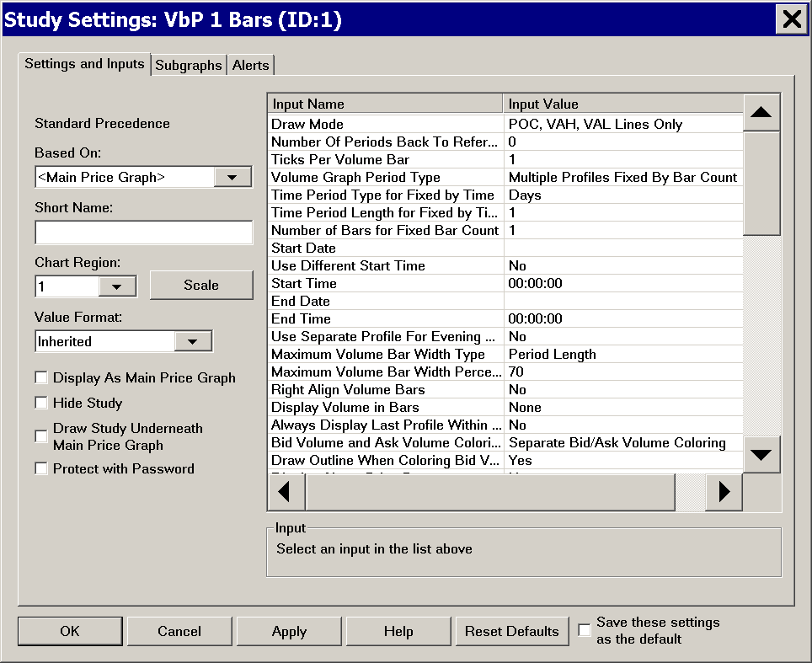Click the scroll right arrow below inputs list

724,492
